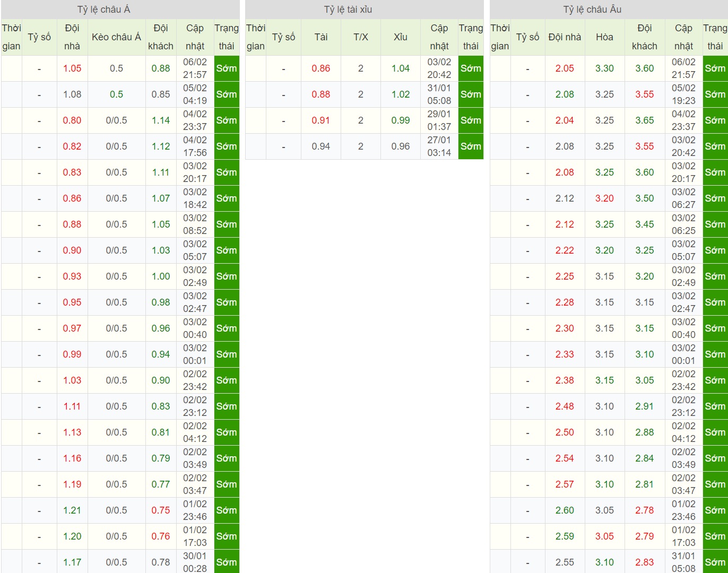The height and width of the screenshot is (573, 728).
Task: Click châu Âu home odds 2.48
Action: coord(565,406)
